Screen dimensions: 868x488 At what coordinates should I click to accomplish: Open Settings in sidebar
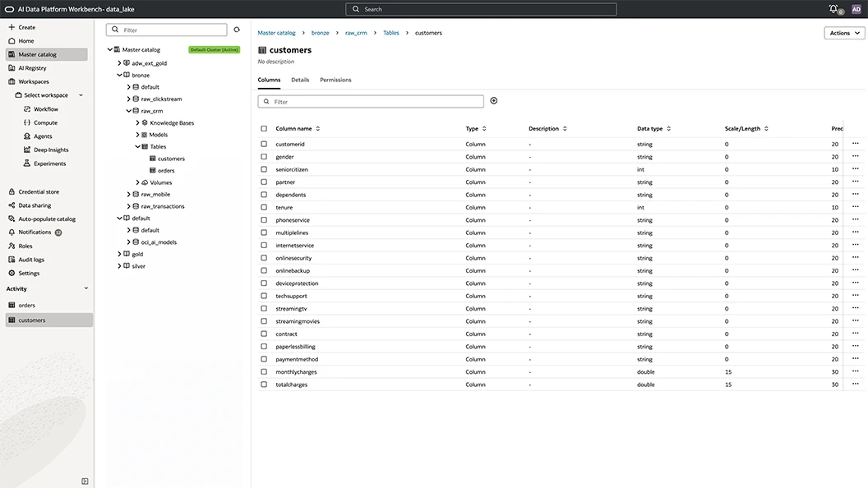(24, 274)
